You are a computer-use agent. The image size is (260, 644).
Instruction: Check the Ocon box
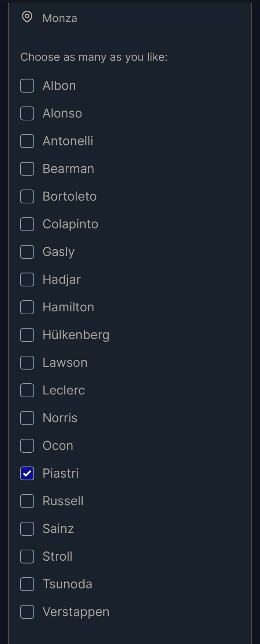27,446
